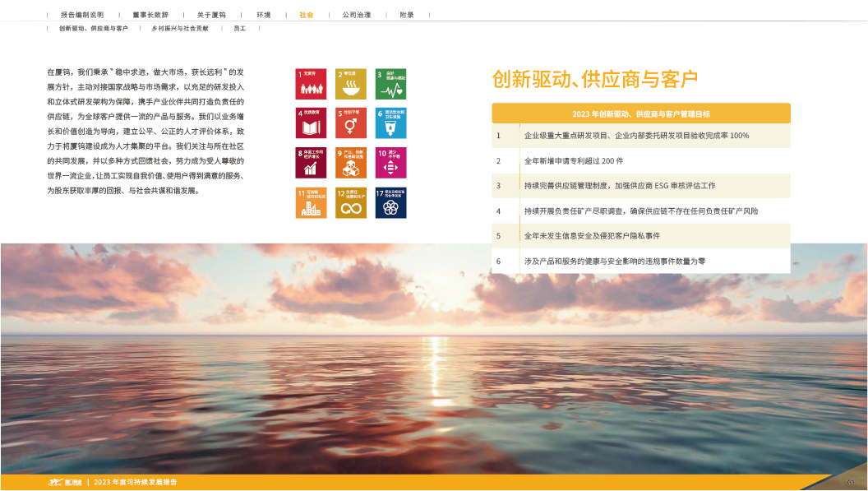Click the SDG 5 Gender Equality icon
868x491 pixels.
coord(351,123)
